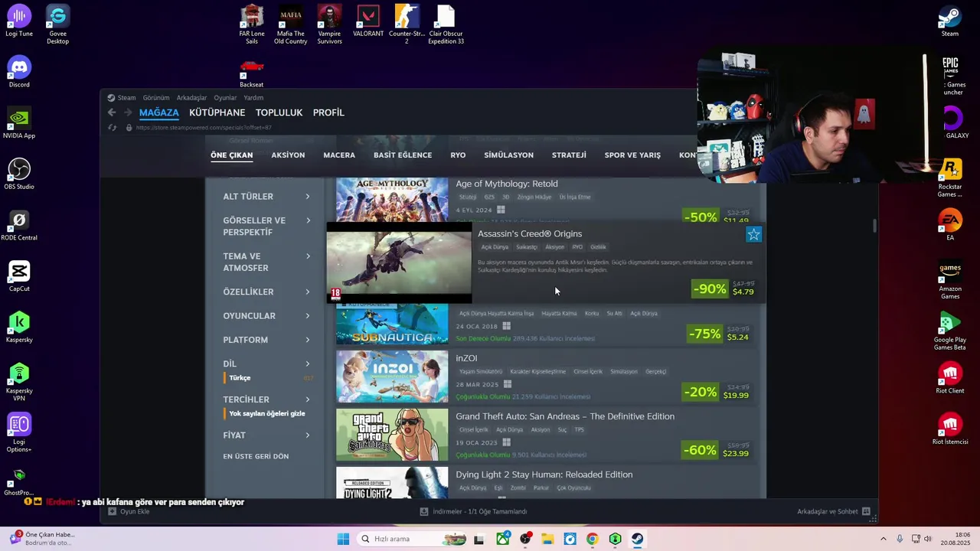Image resolution: width=980 pixels, height=551 pixels.
Task: Open the Kaspersky VPN desktop icon
Action: pos(19,381)
